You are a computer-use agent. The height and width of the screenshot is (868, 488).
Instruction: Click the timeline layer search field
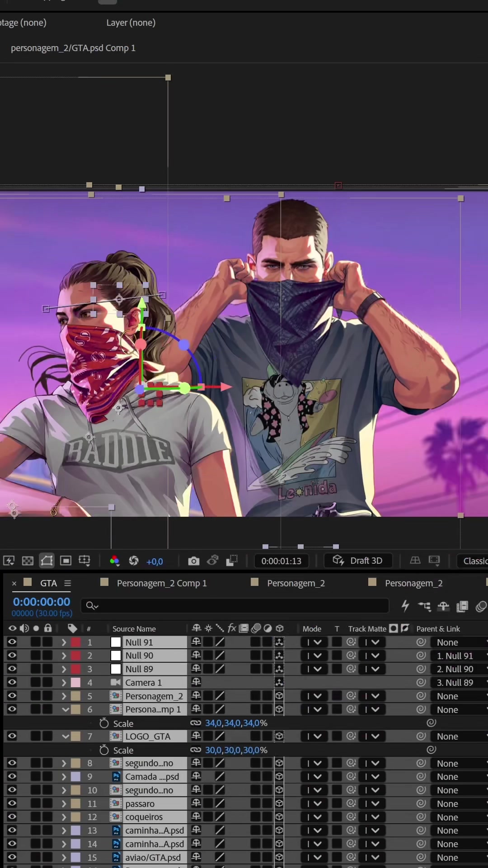click(235, 605)
